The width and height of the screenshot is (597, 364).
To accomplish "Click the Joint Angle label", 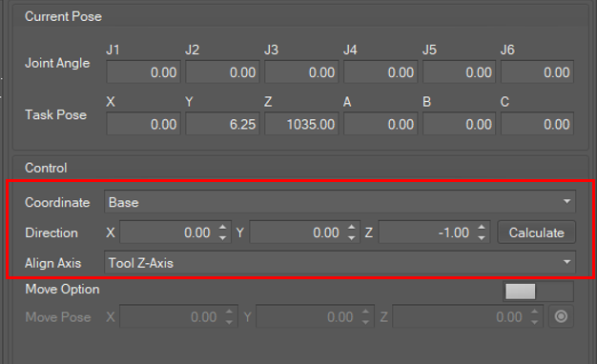I will (x=57, y=63).
